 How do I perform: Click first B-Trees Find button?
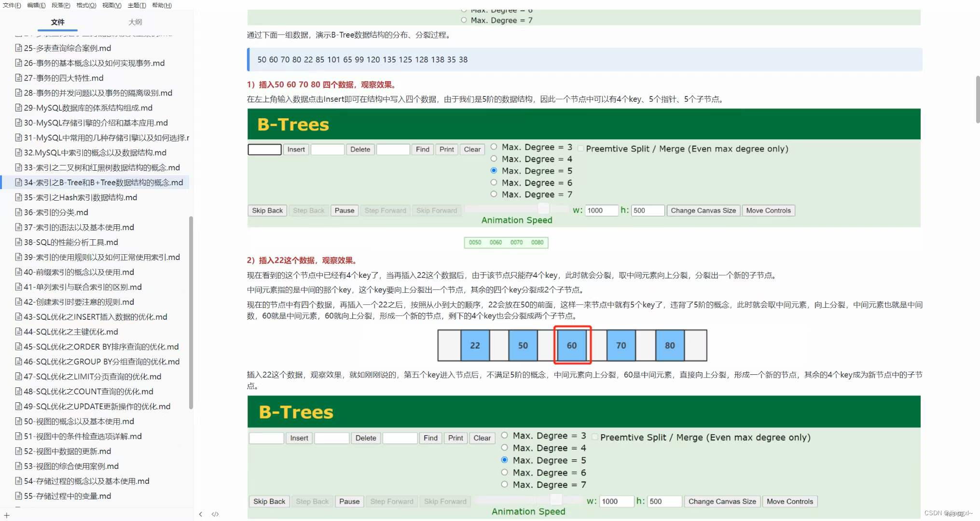(422, 150)
